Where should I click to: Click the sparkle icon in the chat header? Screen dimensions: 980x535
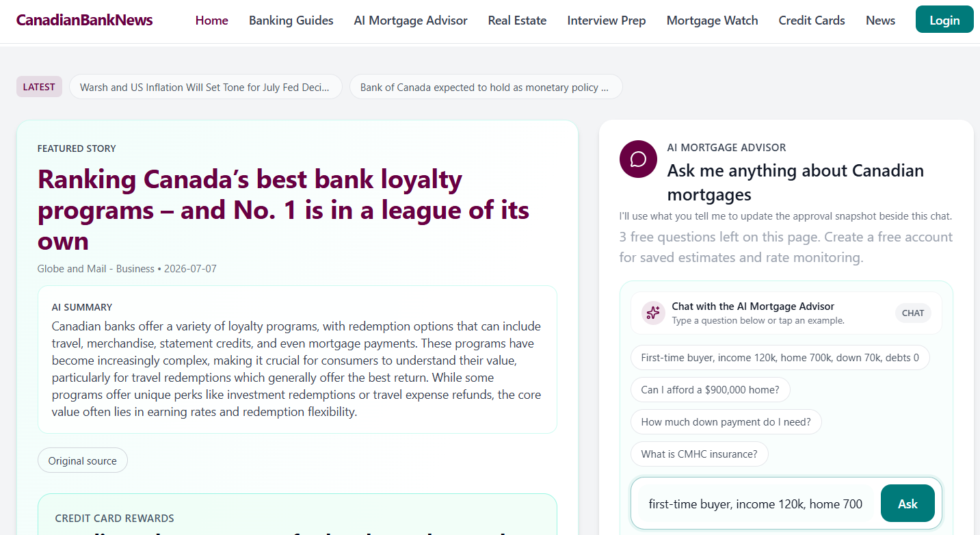pos(653,313)
